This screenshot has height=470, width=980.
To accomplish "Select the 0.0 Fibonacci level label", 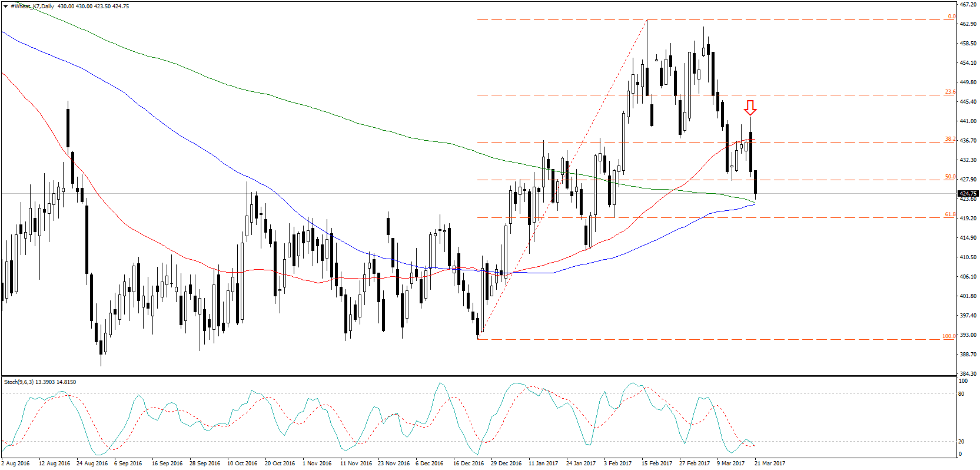I will tap(951, 16).
